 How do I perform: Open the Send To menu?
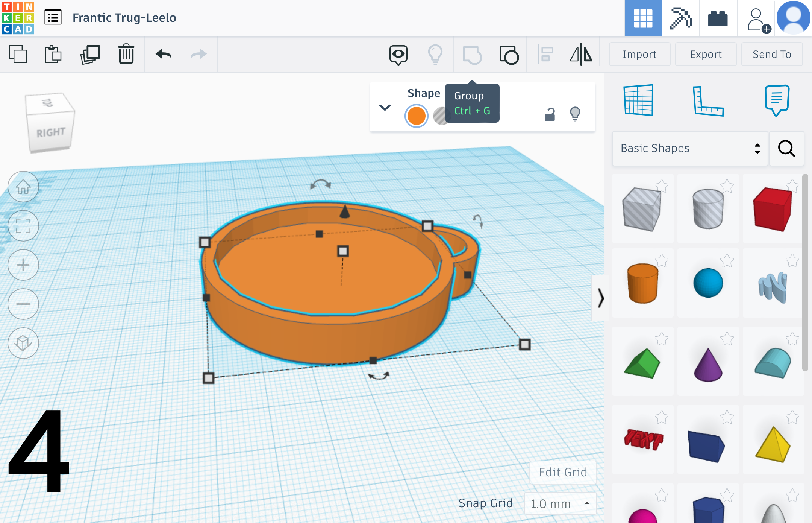[x=772, y=55]
